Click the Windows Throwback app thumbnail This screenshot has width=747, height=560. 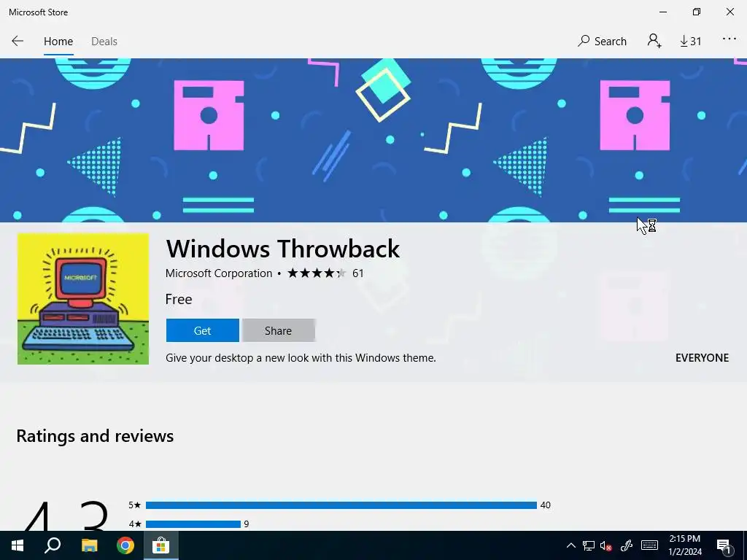(83, 299)
